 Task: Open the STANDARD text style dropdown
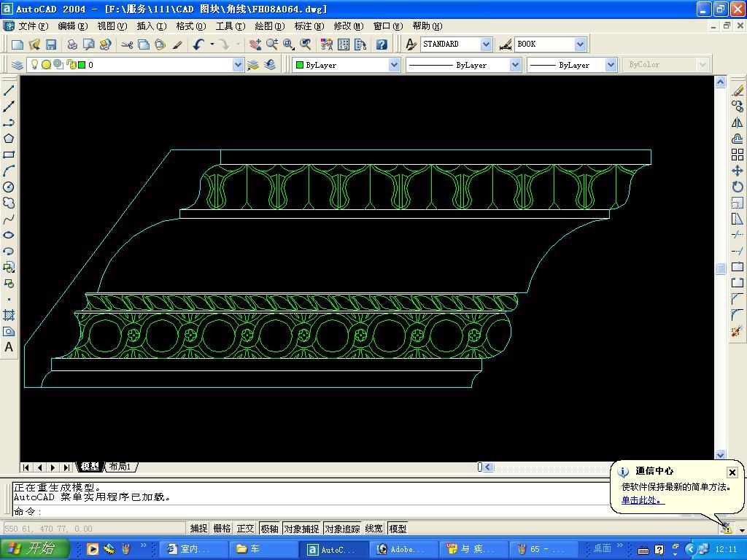pyautogui.click(x=486, y=44)
